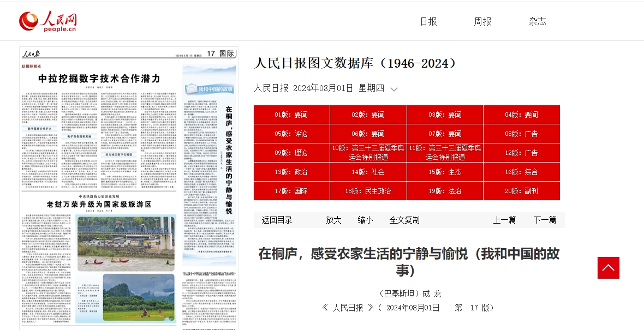Select page 01版: 要闻

point(291,115)
